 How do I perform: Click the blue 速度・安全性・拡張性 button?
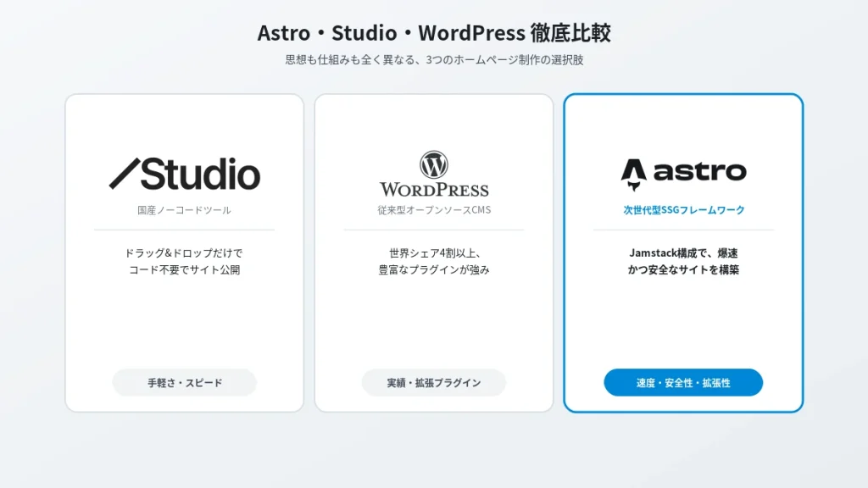[x=683, y=382]
